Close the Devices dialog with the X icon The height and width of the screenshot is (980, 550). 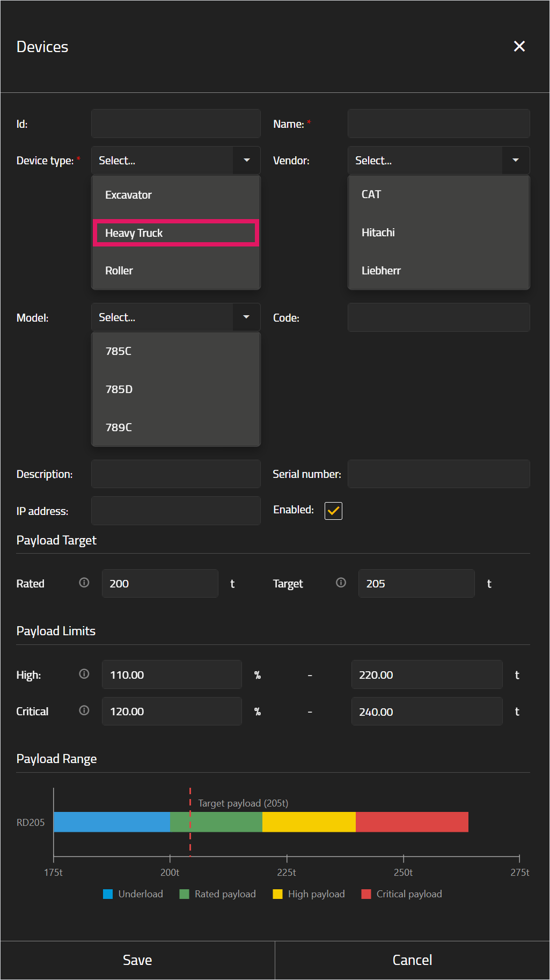tap(519, 46)
